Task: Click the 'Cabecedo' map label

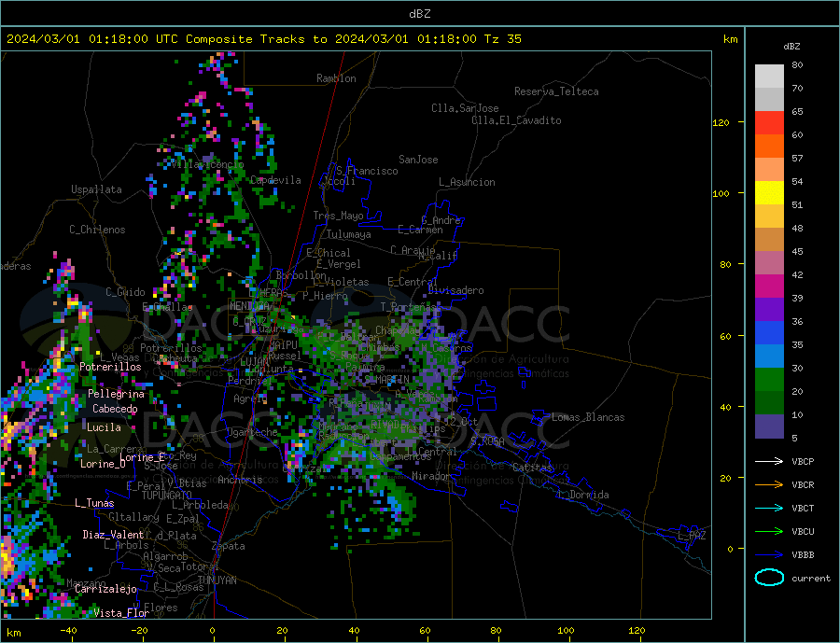Action: [115, 409]
